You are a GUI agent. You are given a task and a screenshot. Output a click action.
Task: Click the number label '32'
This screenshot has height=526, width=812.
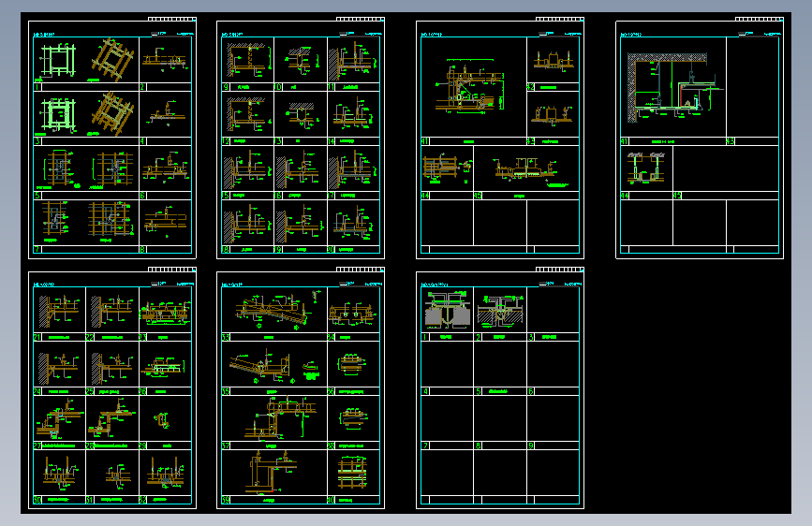pos(143,500)
